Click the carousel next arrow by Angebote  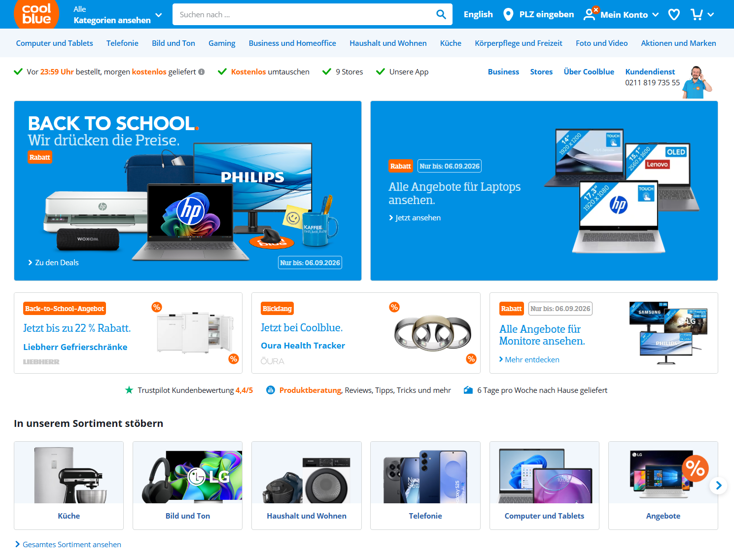[719, 486]
